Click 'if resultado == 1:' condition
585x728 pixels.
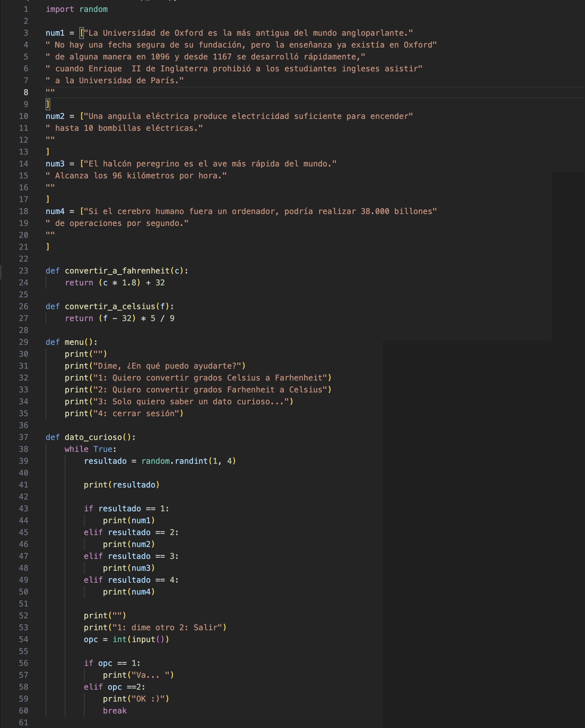pos(126,509)
